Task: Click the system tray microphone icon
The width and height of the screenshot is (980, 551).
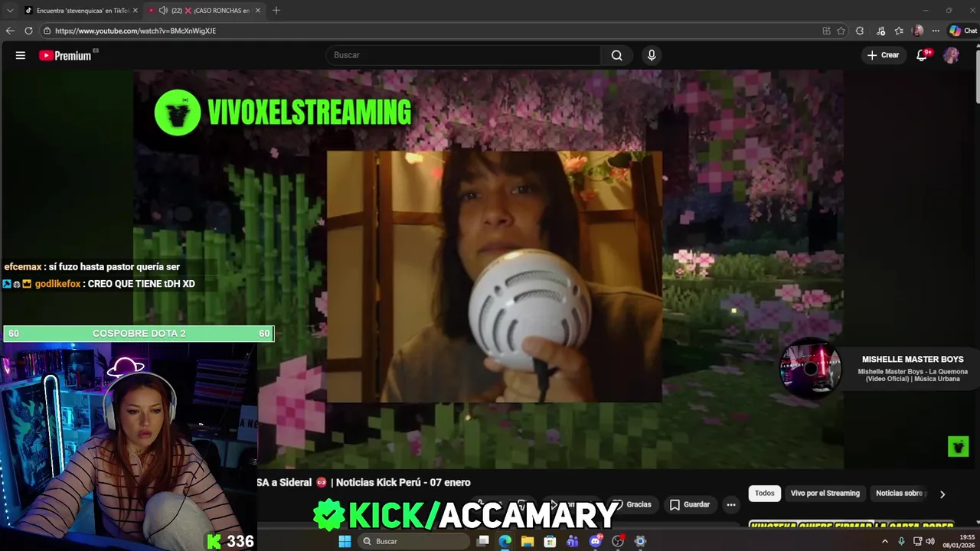Action: 901,541
